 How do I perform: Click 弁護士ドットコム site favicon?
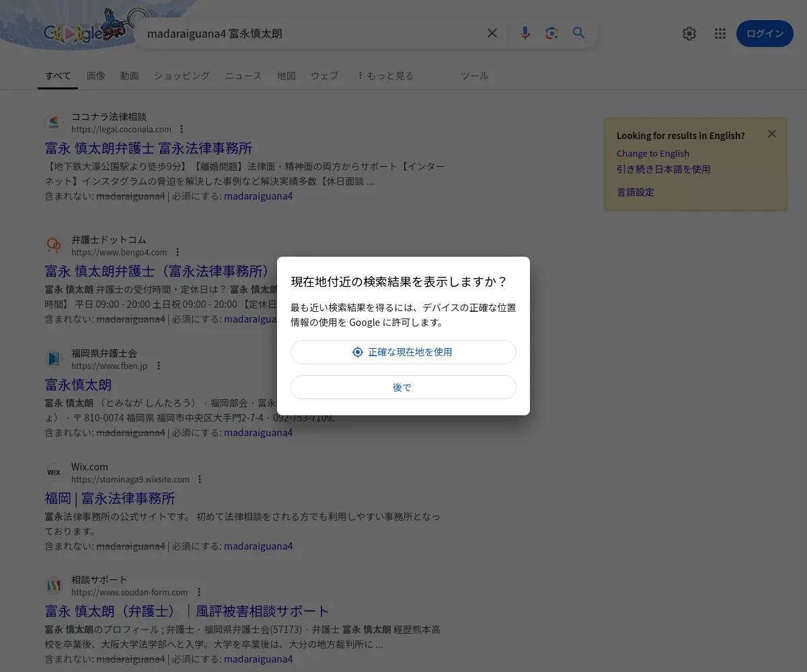[54, 245]
